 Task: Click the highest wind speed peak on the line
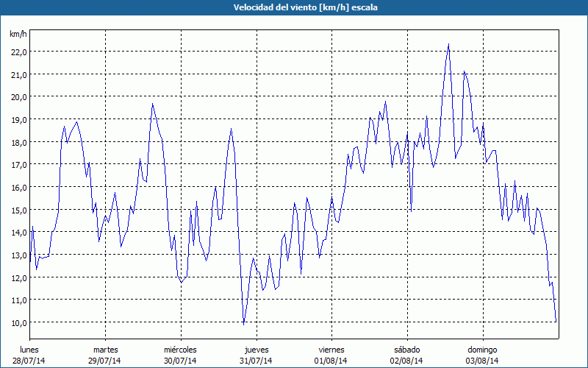[448, 44]
